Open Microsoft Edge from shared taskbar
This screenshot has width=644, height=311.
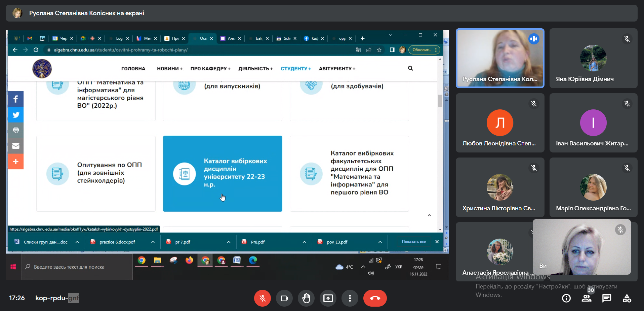click(x=253, y=260)
